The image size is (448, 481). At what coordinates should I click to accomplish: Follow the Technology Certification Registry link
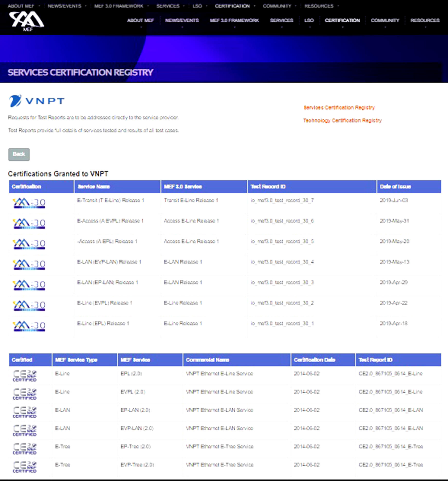click(342, 121)
